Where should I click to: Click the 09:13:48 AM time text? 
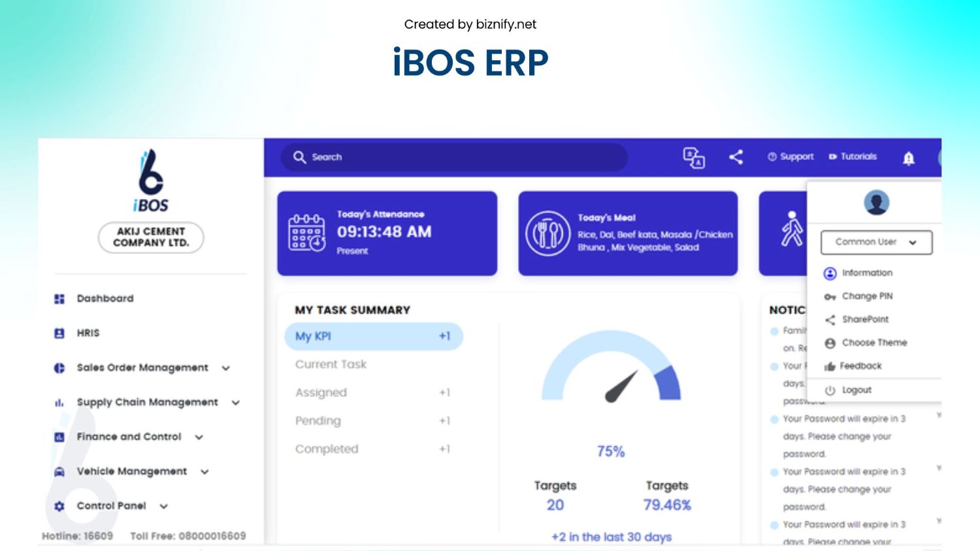384,232
